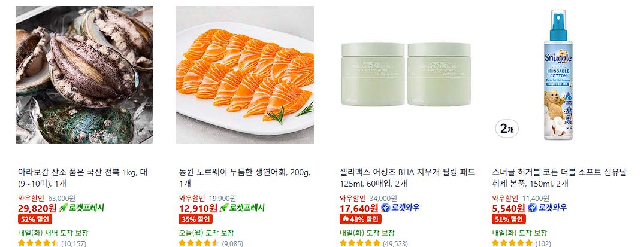Screen dimensions: 644x247
Task: Open the Snuggle spray bottle image
Action: point(558,75)
